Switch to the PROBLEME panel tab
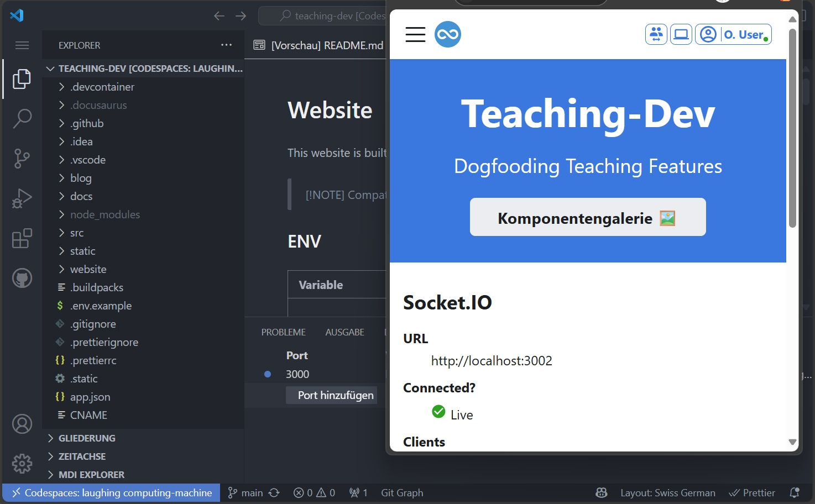The image size is (815, 504). [283, 332]
